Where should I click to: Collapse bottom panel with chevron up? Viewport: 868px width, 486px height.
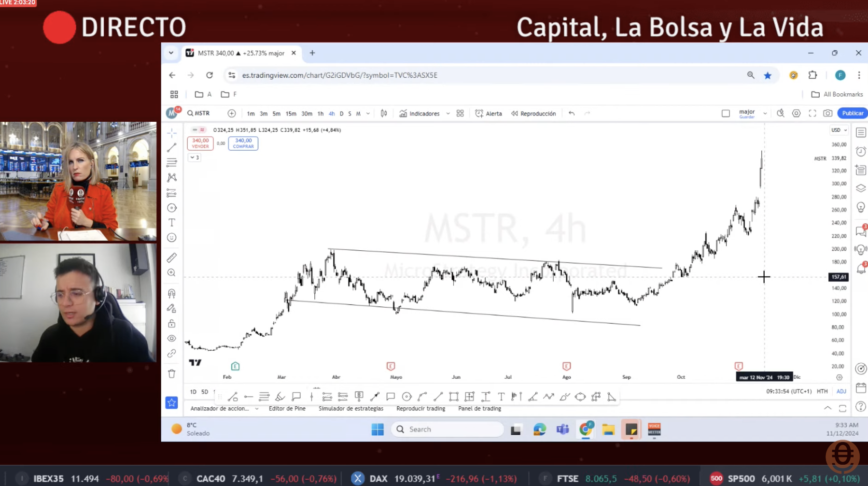point(827,408)
